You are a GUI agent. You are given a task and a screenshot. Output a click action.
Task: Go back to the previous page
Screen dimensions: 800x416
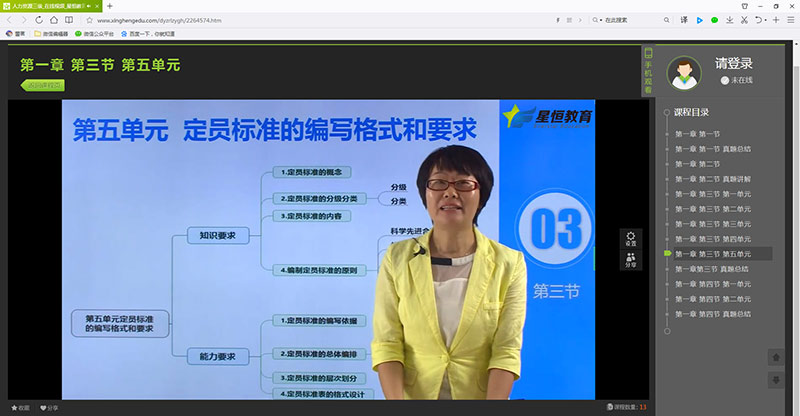(x=9, y=20)
